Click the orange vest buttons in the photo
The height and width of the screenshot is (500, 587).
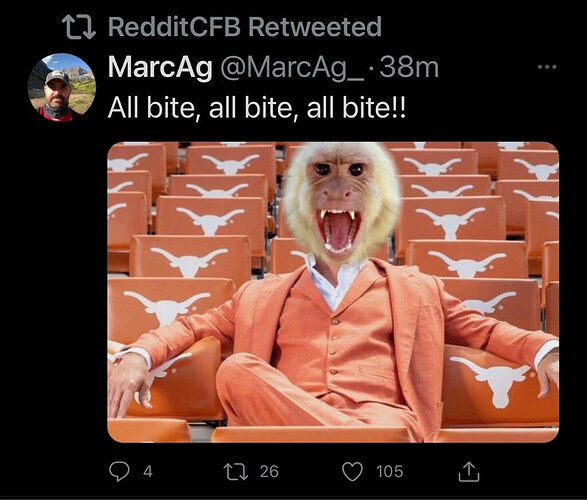[333, 346]
